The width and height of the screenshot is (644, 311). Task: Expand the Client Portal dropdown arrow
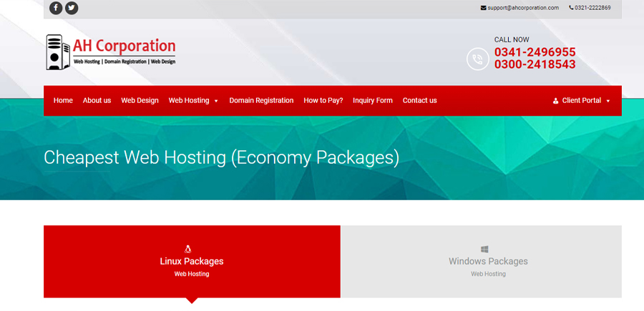[608, 102]
